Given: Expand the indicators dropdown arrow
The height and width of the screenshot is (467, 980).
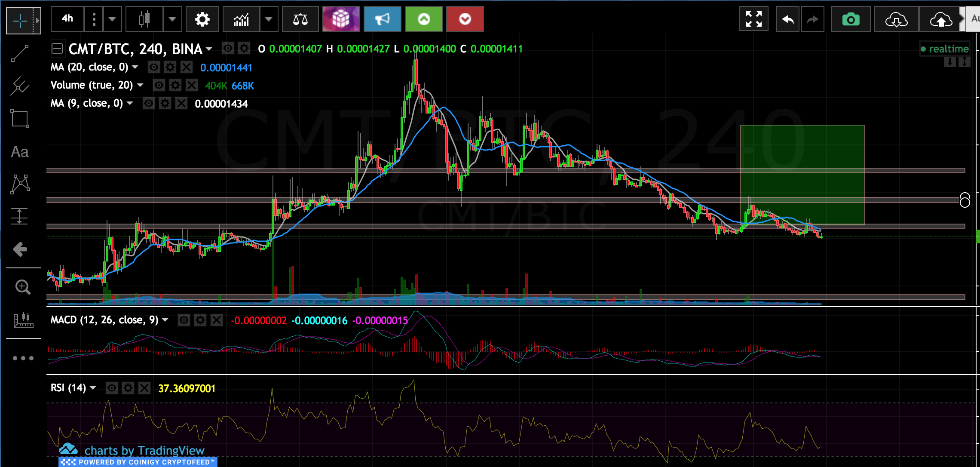Looking at the screenshot, I should tap(269, 19).
